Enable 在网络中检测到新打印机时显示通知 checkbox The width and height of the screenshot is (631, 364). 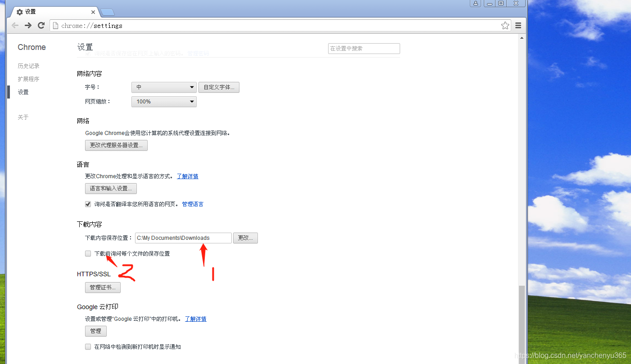pyautogui.click(x=88, y=347)
